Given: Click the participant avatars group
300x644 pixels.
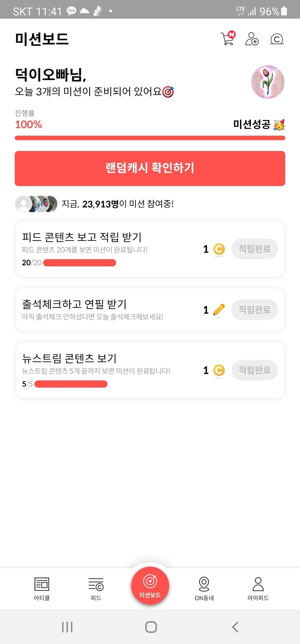Looking at the screenshot, I should [x=36, y=204].
